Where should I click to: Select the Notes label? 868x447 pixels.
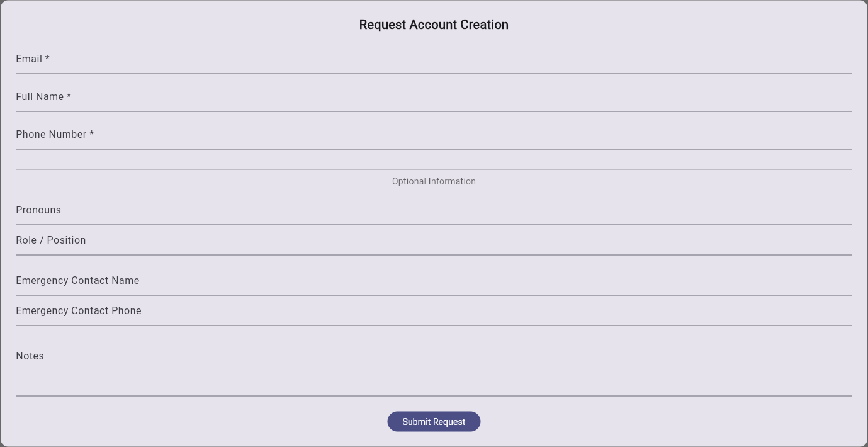click(x=30, y=356)
